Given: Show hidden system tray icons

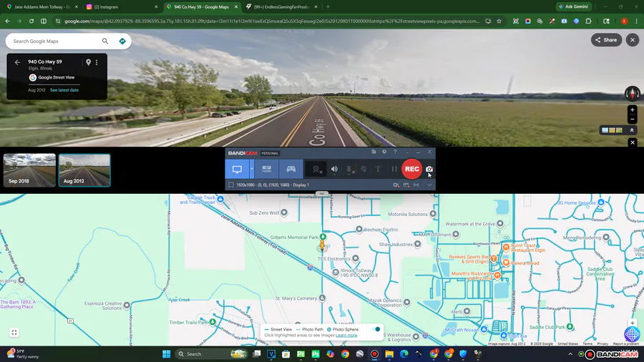Looking at the screenshot, I should (570, 354).
